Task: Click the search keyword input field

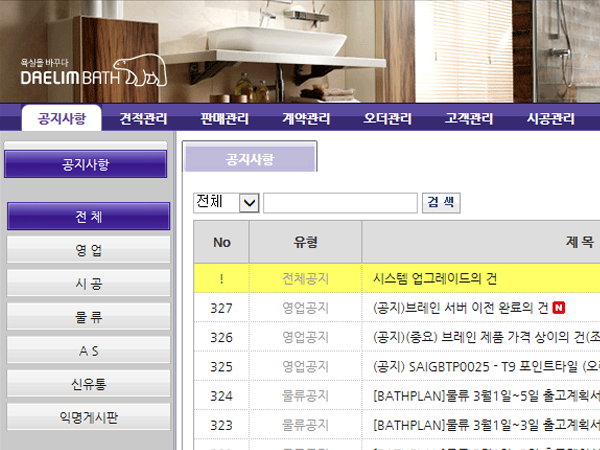Action: point(340,202)
